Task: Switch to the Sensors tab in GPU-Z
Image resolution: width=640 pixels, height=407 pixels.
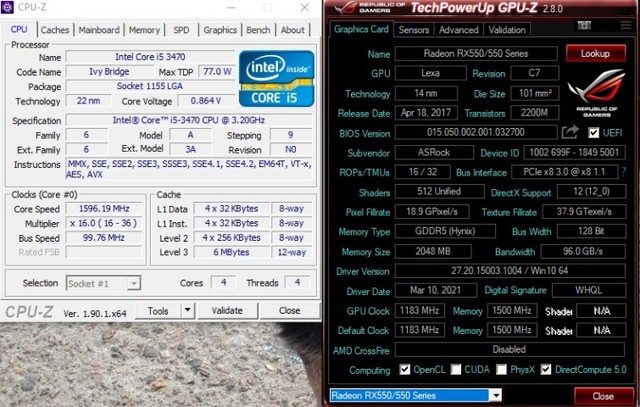Action: (x=413, y=30)
